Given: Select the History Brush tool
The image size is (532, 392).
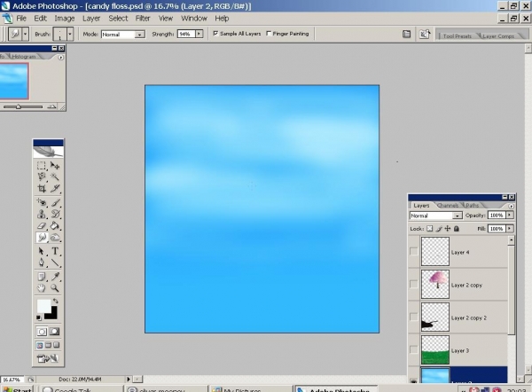Looking at the screenshot, I should pyautogui.click(x=55, y=214).
